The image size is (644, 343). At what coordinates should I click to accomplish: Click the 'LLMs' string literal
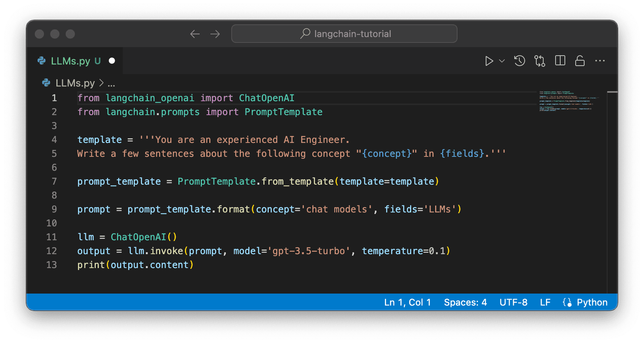tap(440, 209)
